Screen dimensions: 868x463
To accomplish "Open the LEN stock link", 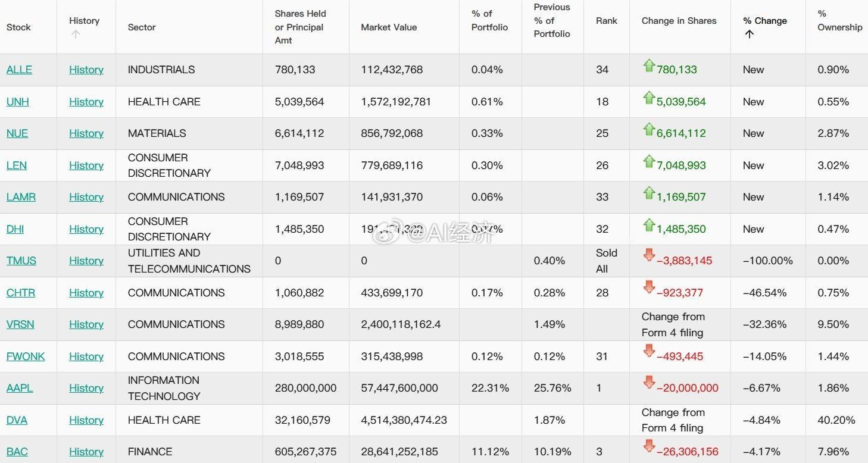I will point(17,165).
